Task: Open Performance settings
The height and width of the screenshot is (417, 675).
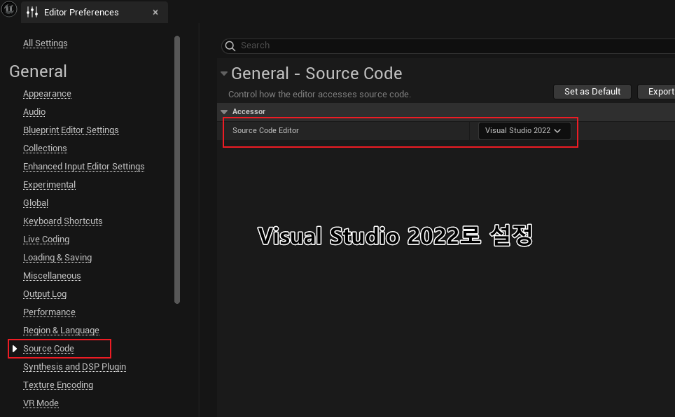Action: [x=50, y=312]
